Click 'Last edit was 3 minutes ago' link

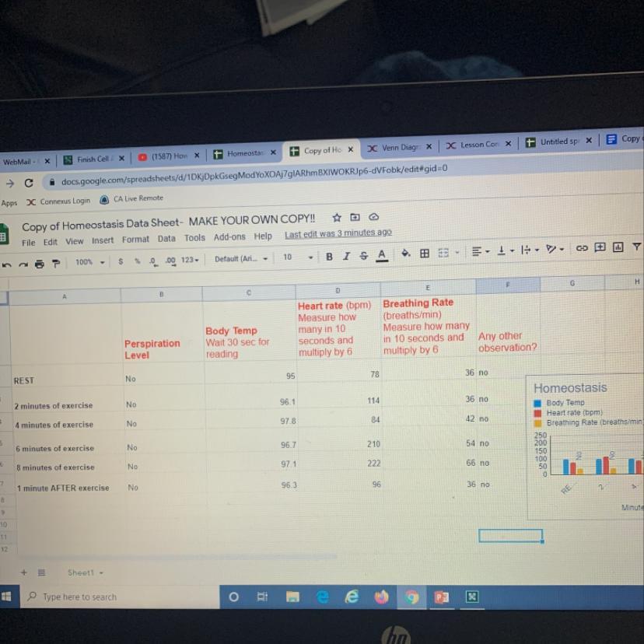click(338, 233)
